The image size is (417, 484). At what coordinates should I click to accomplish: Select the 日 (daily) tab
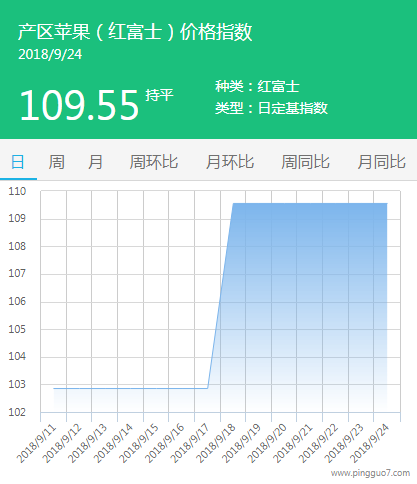18,162
